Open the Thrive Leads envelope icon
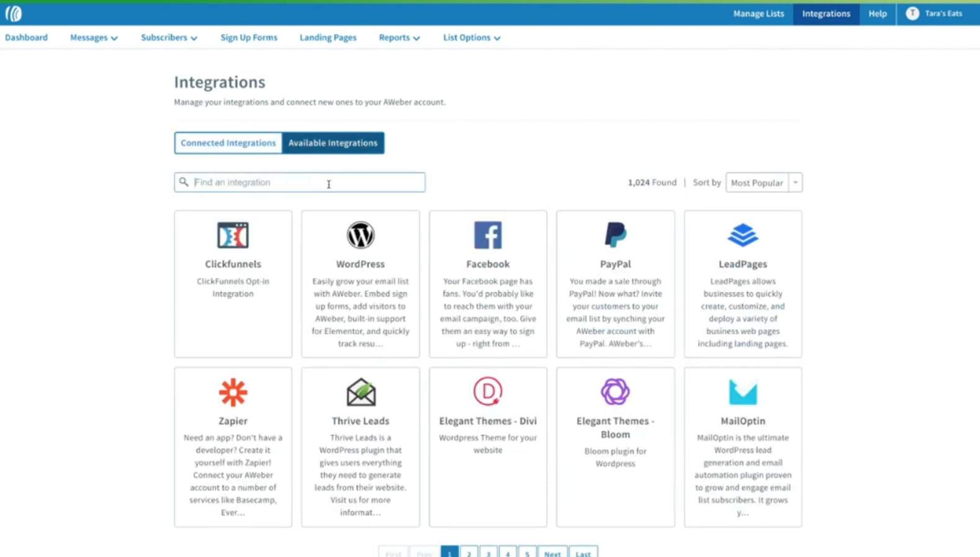The image size is (980, 557). click(x=361, y=392)
